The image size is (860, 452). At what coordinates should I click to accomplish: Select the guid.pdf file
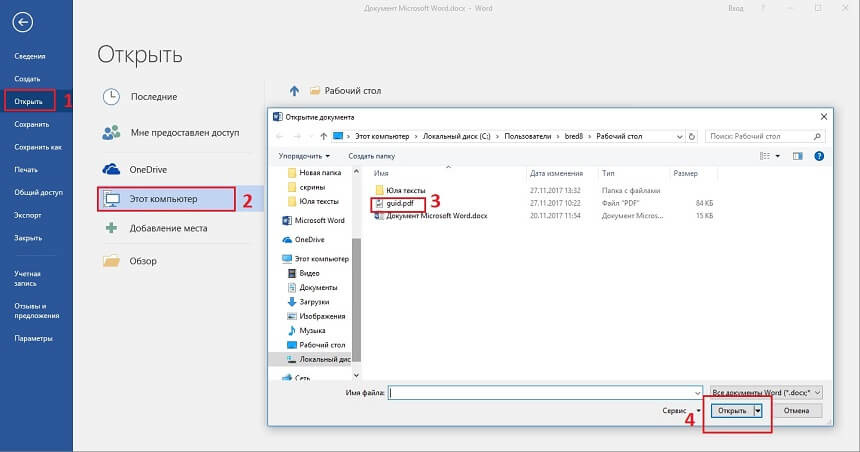point(399,203)
